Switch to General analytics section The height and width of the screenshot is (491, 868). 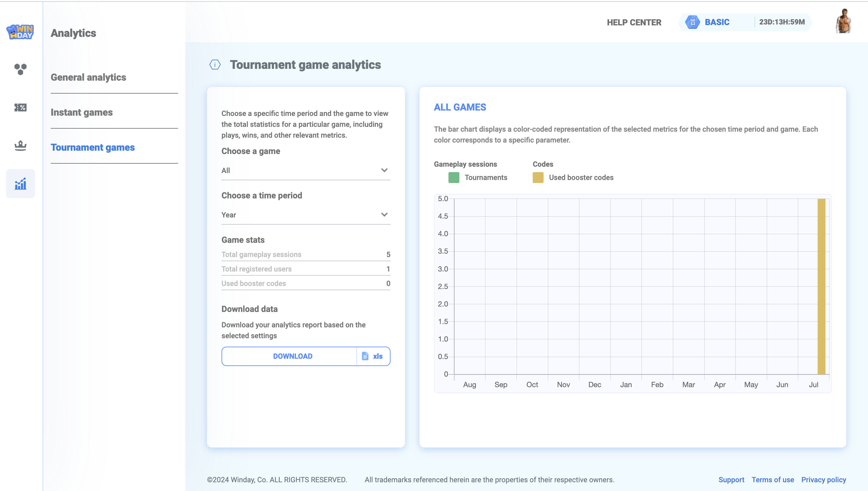tap(88, 77)
